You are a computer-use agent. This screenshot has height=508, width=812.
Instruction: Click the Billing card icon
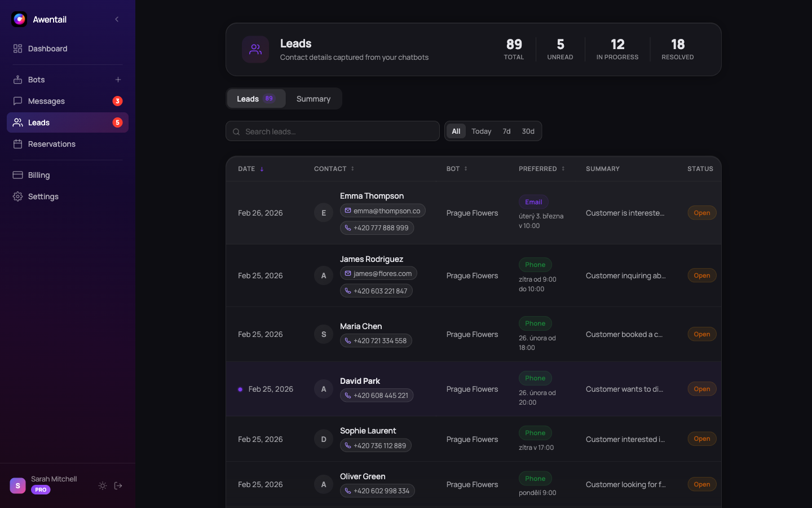pyautogui.click(x=18, y=175)
